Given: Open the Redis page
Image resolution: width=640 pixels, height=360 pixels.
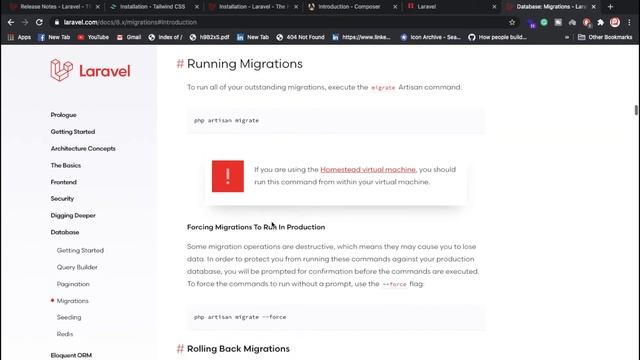Looking at the screenshot, I should click(x=64, y=334).
